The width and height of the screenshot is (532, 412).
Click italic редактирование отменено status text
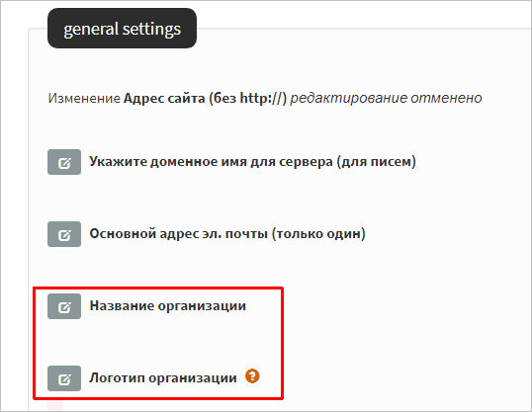click(x=386, y=99)
